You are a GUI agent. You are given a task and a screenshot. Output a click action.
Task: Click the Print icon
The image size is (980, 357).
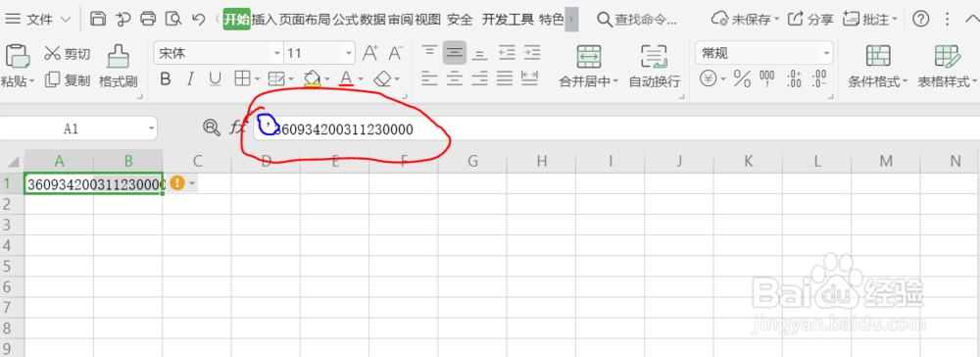point(148,19)
